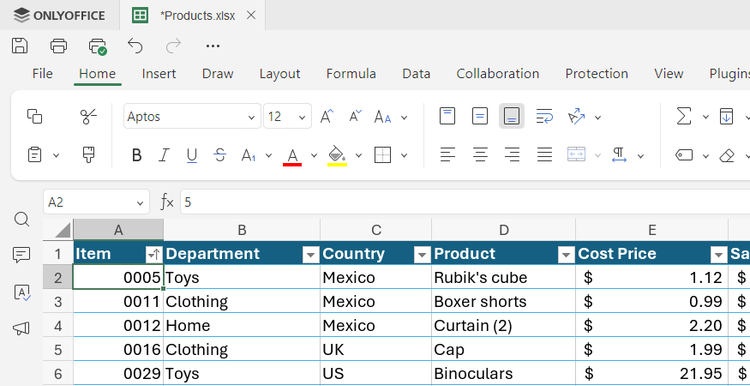The height and width of the screenshot is (386, 750).
Task: Toggle Underline formatting
Action: (x=192, y=155)
